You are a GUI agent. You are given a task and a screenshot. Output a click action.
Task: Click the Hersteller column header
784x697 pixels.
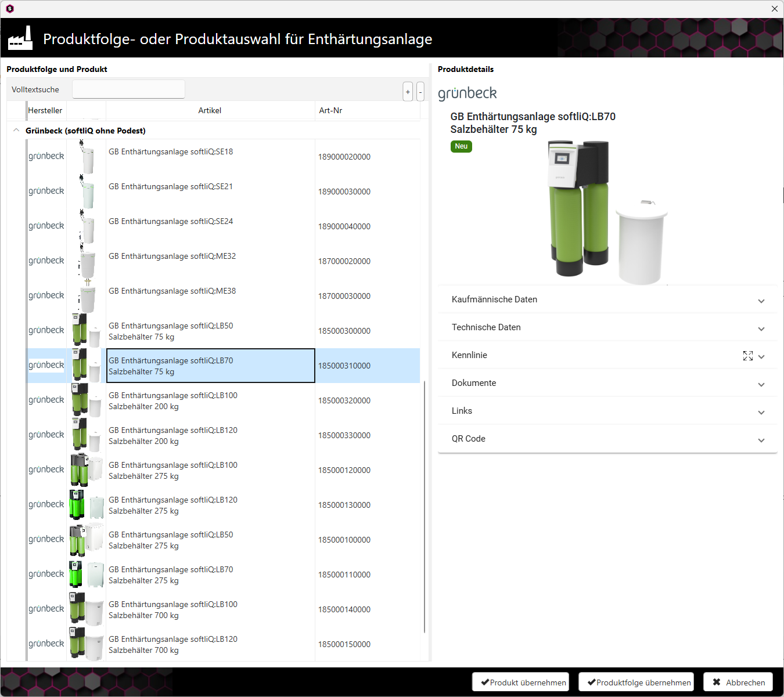(45, 110)
